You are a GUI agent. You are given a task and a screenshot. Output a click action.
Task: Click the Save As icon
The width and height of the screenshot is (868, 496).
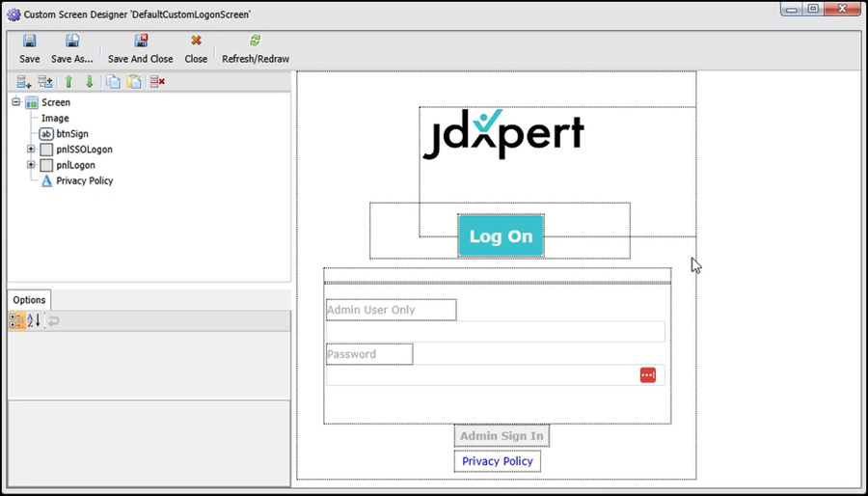click(72, 41)
